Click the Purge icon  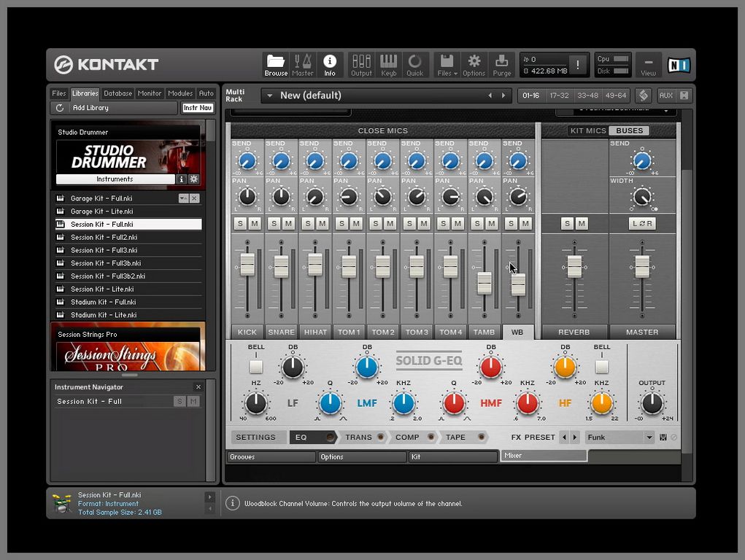pyautogui.click(x=502, y=65)
